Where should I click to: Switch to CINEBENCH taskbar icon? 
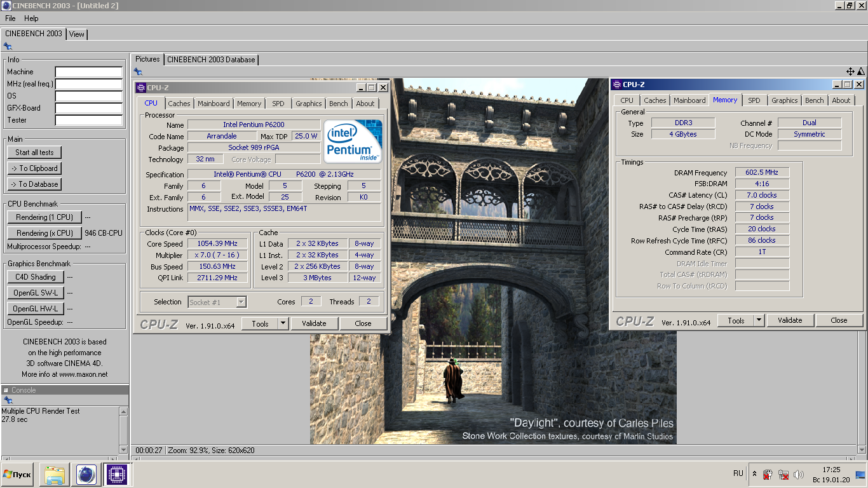tap(86, 475)
